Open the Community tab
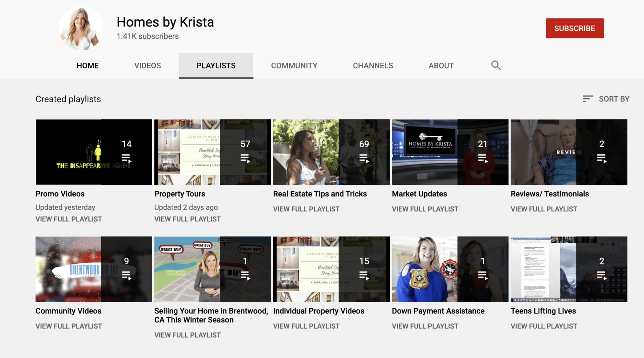This screenshot has width=644, height=358. pyautogui.click(x=294, y=66)
